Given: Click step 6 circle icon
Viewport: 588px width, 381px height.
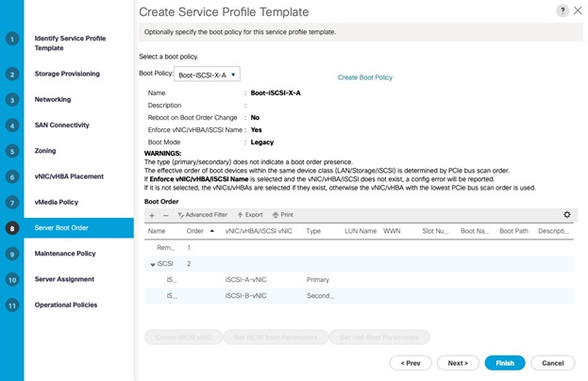Looking at the screenshot, I should [x=12, y=177].
